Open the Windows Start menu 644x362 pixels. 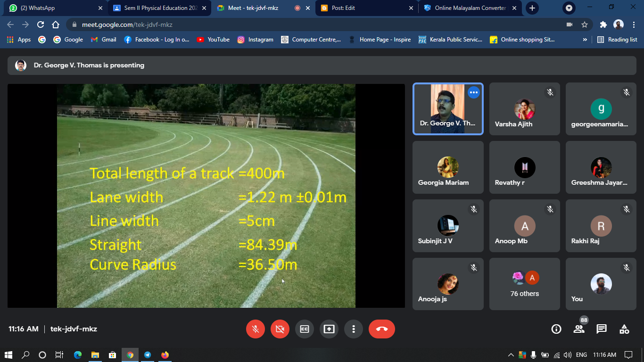tap(8, 355)
